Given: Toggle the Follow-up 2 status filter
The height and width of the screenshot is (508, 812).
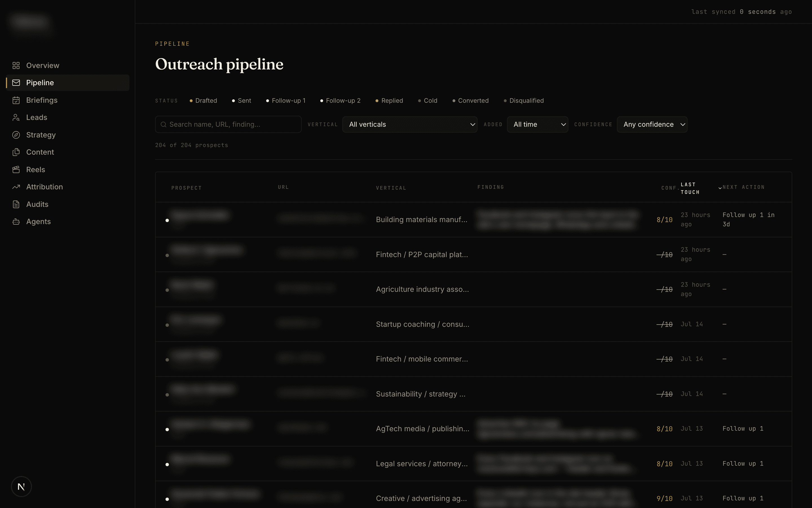Looking at the screenshot, I should point(340,100).
